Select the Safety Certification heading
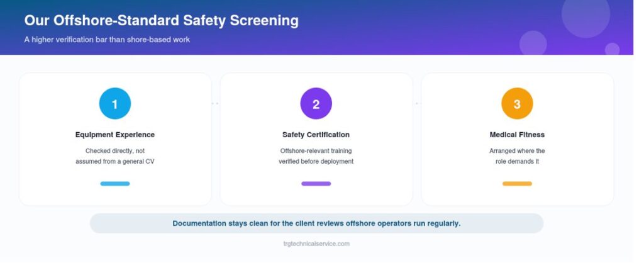This screenshot has height=265, width=644. [x=316, y=135]
